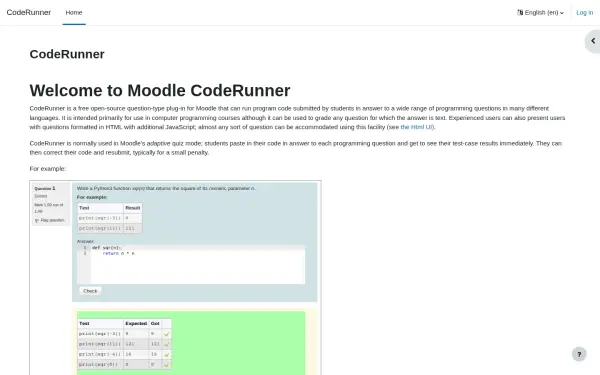600x375 pixels.
Task: Open the block drawer arrow icon
Action: (x=593, y=41)
